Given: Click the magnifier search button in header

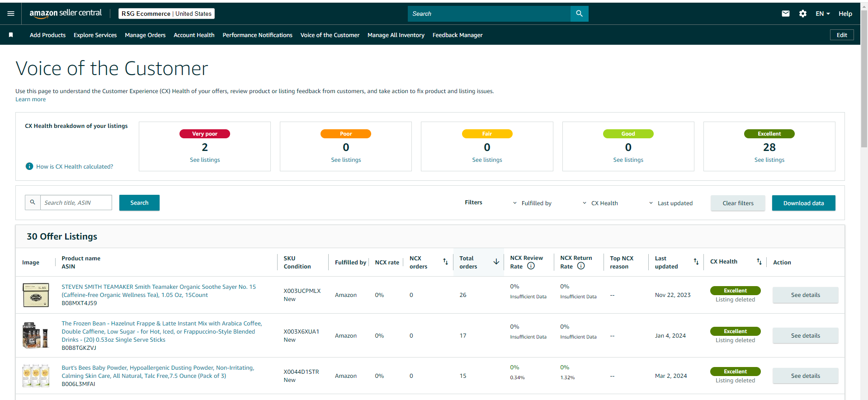Looking at the screenshot, I should click(x=579, y=14).
